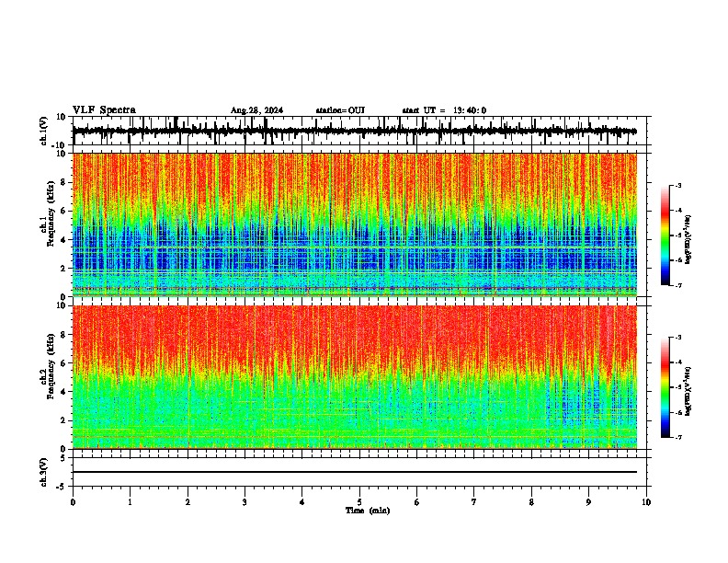Click time axis tick label '5'

tap(359, 502)
